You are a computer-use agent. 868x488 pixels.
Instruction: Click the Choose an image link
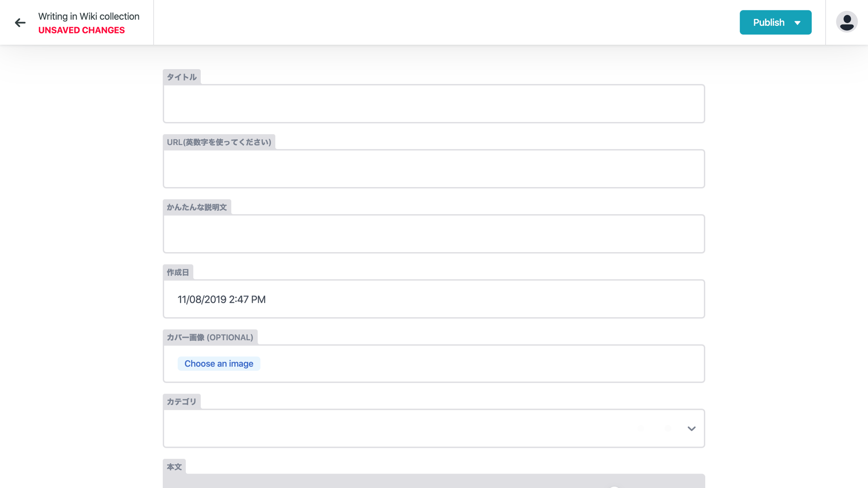click(219, 363)
